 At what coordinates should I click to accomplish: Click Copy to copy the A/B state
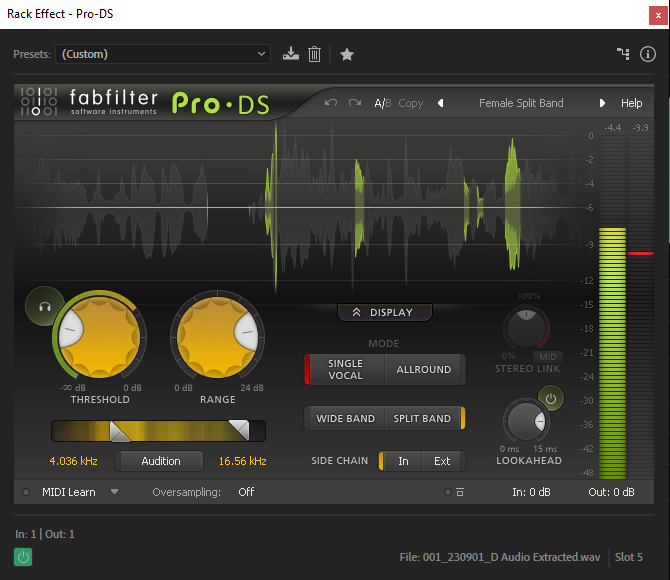coord(410,103)
